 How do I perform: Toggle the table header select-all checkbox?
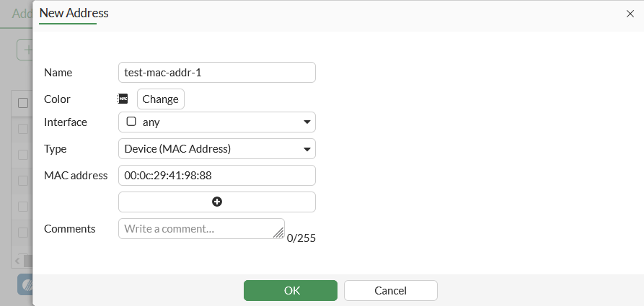coord(23,103)
